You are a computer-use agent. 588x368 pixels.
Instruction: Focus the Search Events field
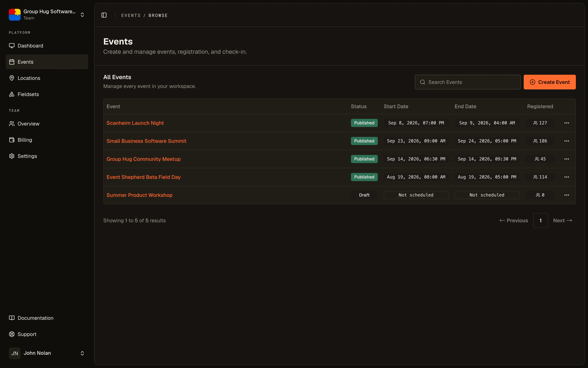pyautogui.click(x=467, y=82)
